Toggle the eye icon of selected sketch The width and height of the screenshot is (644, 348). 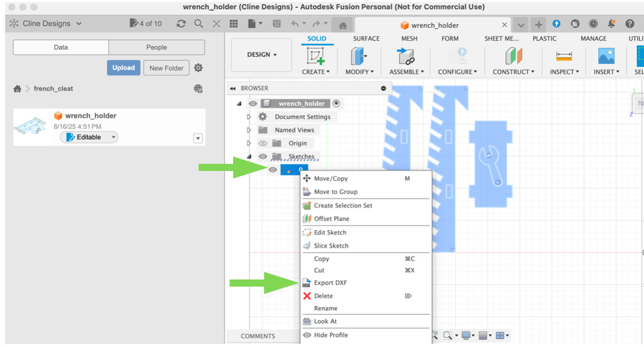(273, 170)
